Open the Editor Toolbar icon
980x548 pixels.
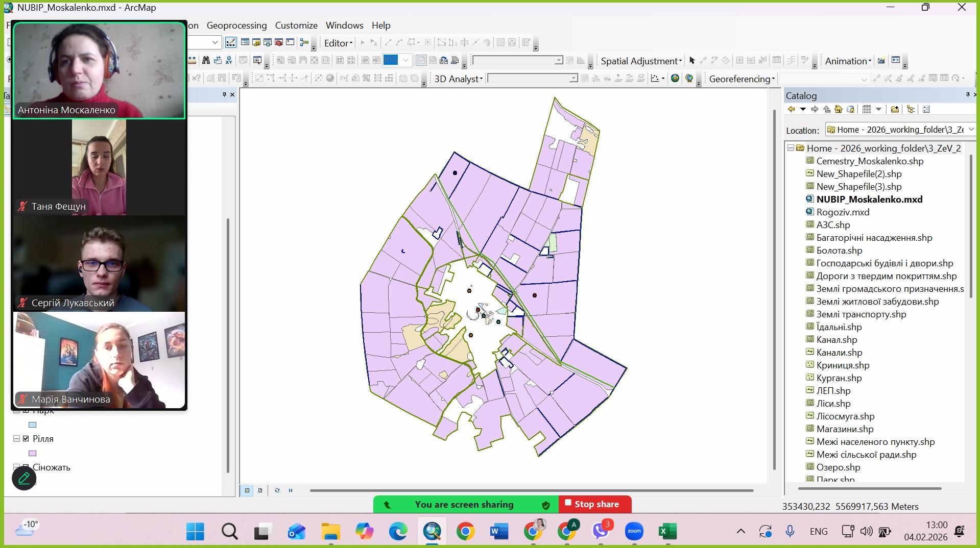point(231,43)
